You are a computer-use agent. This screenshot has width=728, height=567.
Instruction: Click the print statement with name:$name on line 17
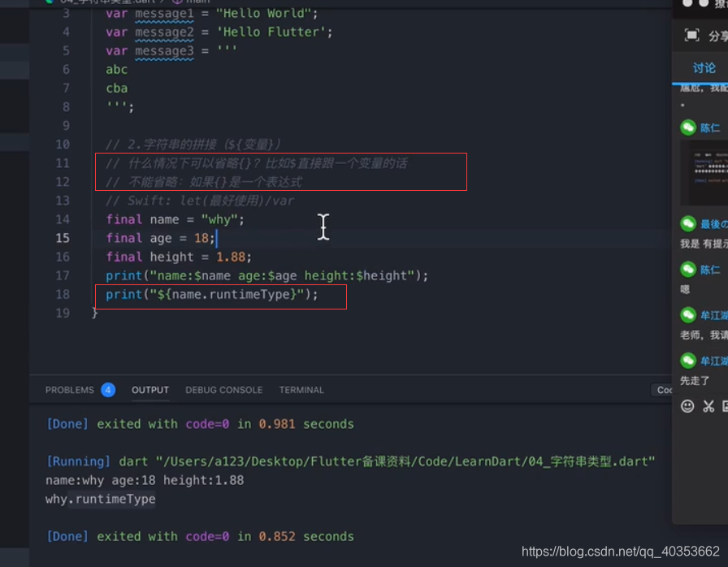click(x=267, y=275)
